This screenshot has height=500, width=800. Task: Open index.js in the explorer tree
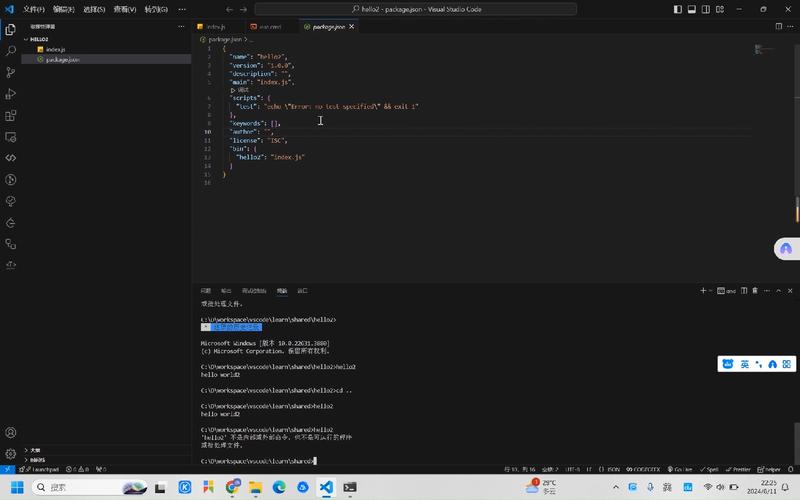pos(55,49)
